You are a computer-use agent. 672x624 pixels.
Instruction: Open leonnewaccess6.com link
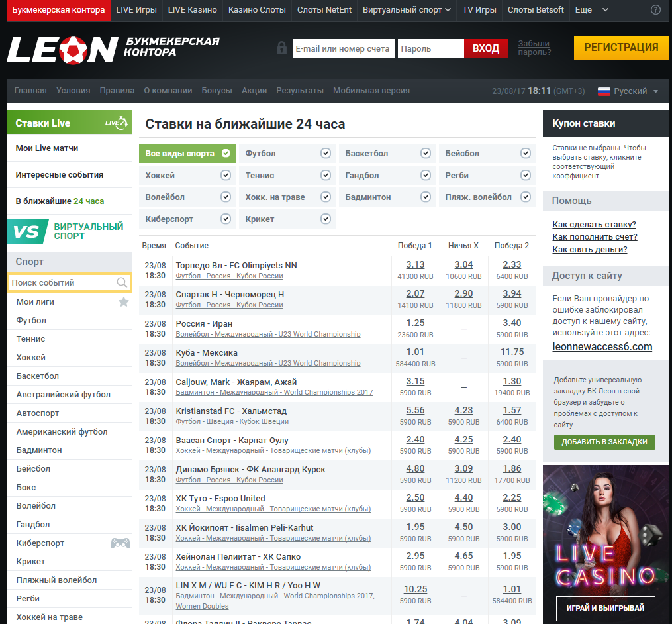[x=602, y=347]
